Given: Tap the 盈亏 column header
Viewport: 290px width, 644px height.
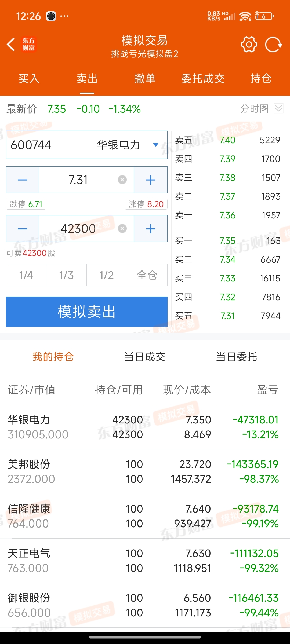Looking at the screenshot, I should tap(268, 390).
